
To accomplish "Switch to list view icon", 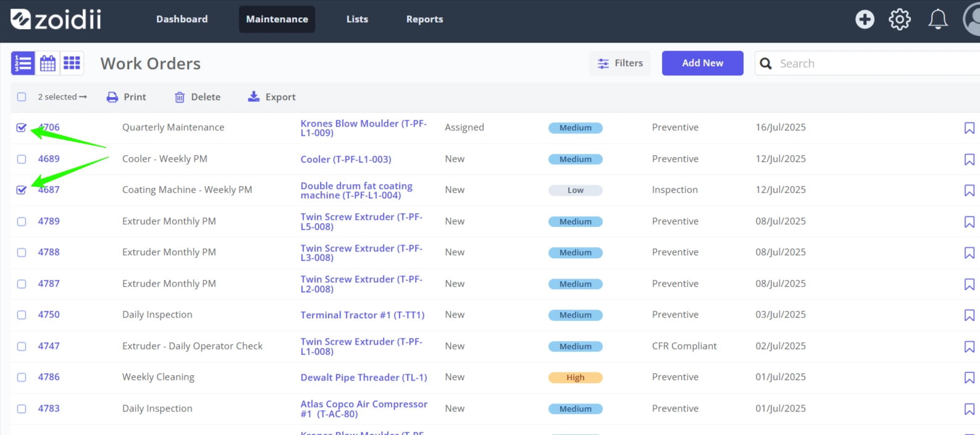I will [23, 63].
